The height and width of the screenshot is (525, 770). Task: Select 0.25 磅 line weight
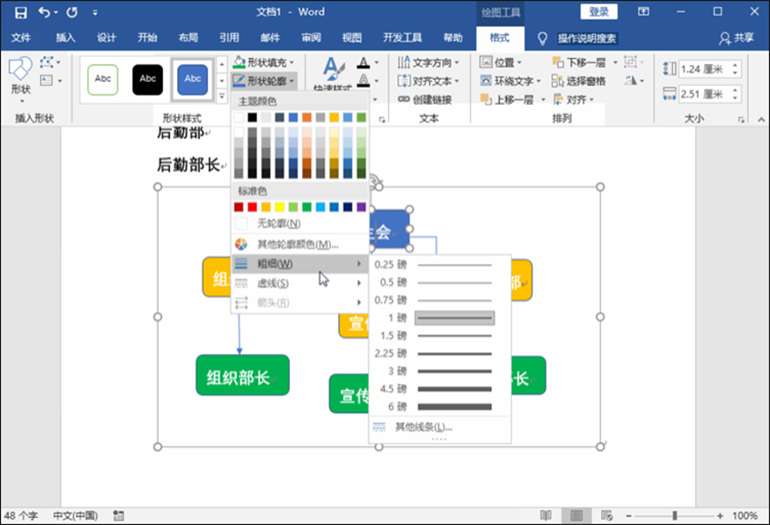click(440, 265)
